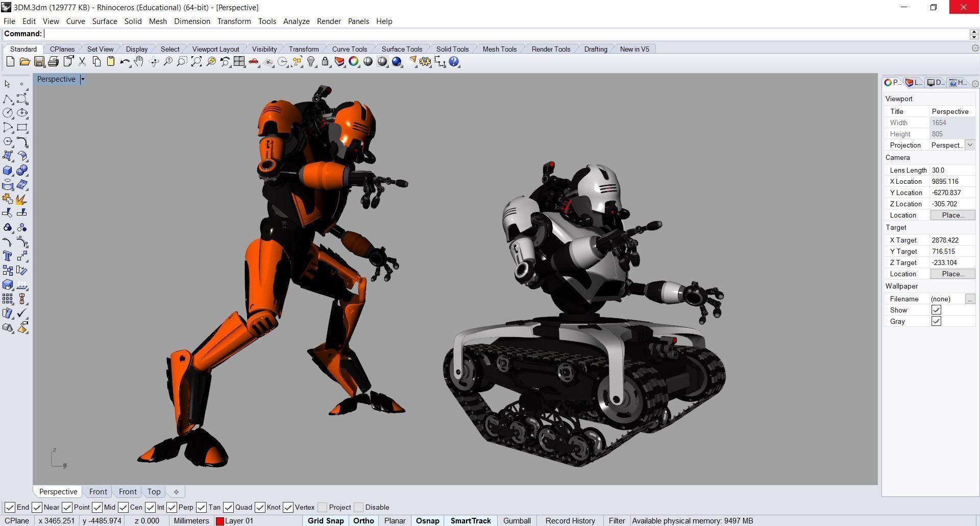Cut selection with the scissors icon
980x526 pixels.
tap(82, 62)
